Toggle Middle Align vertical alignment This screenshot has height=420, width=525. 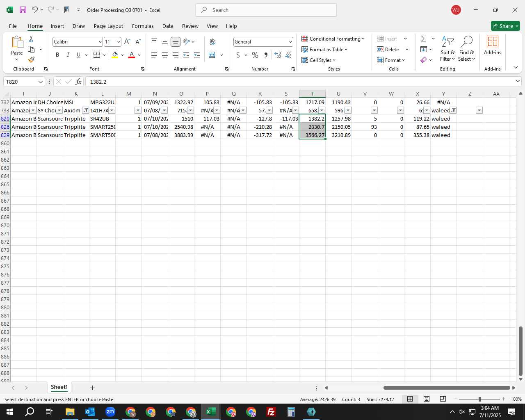164,42
